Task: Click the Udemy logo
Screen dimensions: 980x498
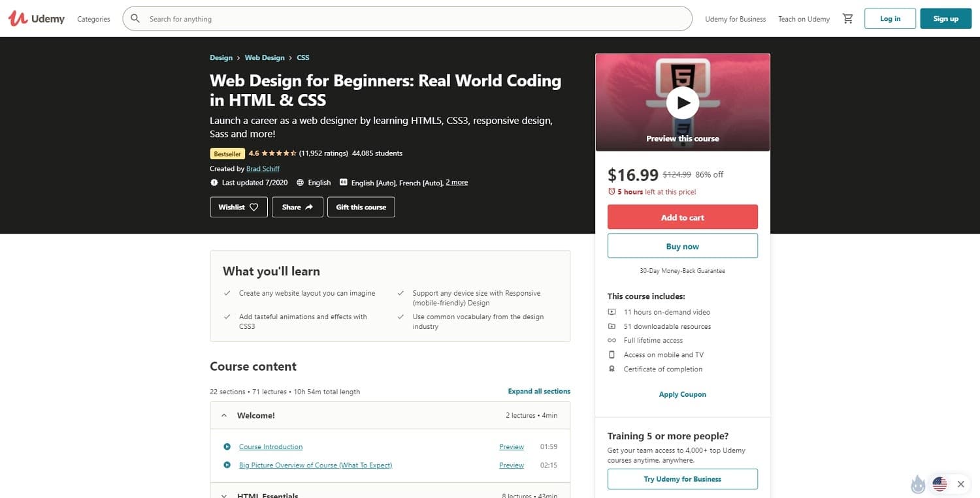Action: 36,18
